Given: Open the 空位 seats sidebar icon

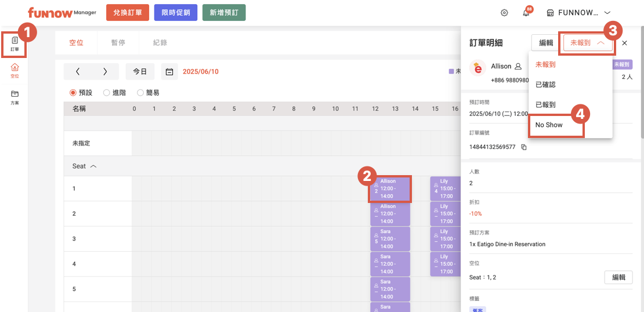Looking at the screenshot, I should point(15,70).
